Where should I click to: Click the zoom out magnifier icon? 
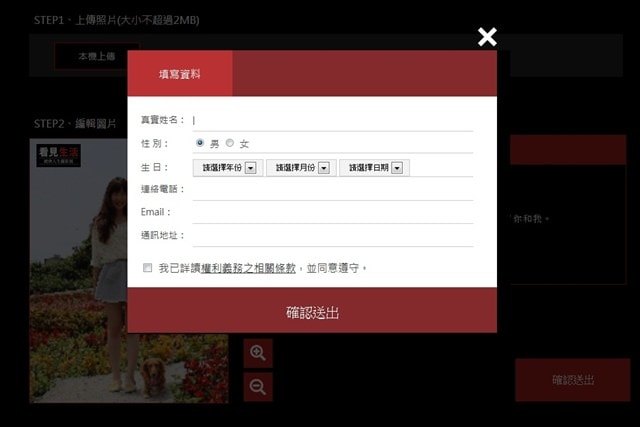[258, 387]
